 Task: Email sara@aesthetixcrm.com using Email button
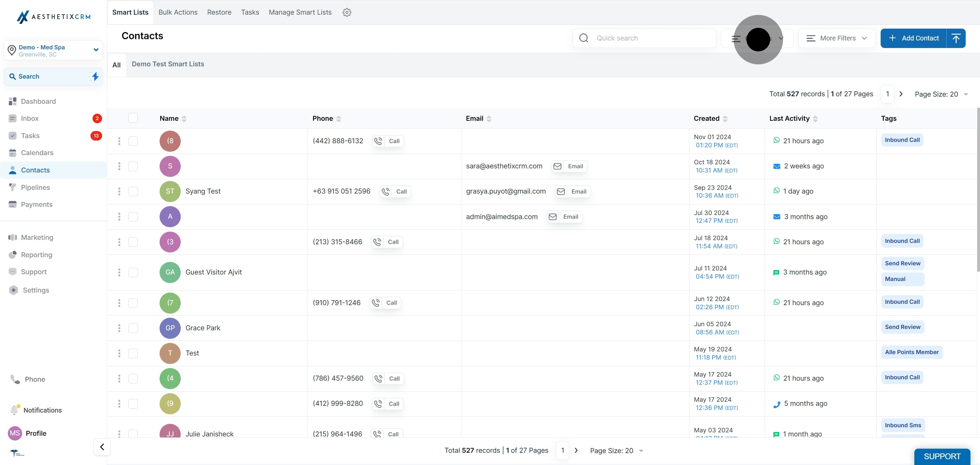point(569,166)
